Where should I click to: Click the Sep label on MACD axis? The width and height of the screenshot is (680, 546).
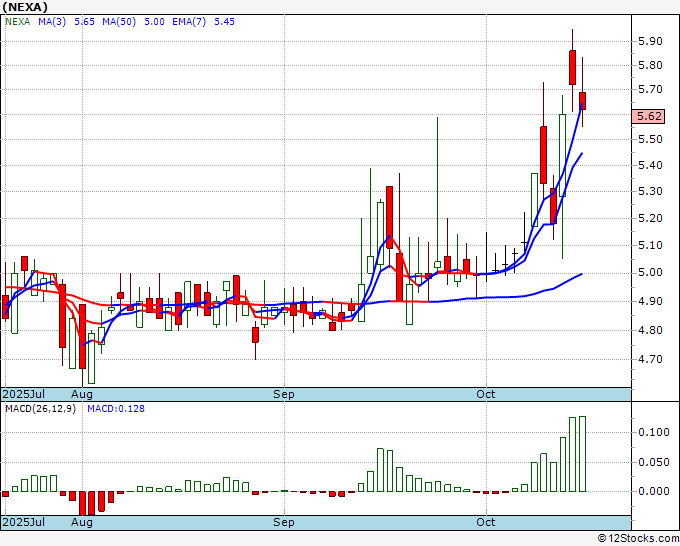pyautogui.click(x=284, y=523)
